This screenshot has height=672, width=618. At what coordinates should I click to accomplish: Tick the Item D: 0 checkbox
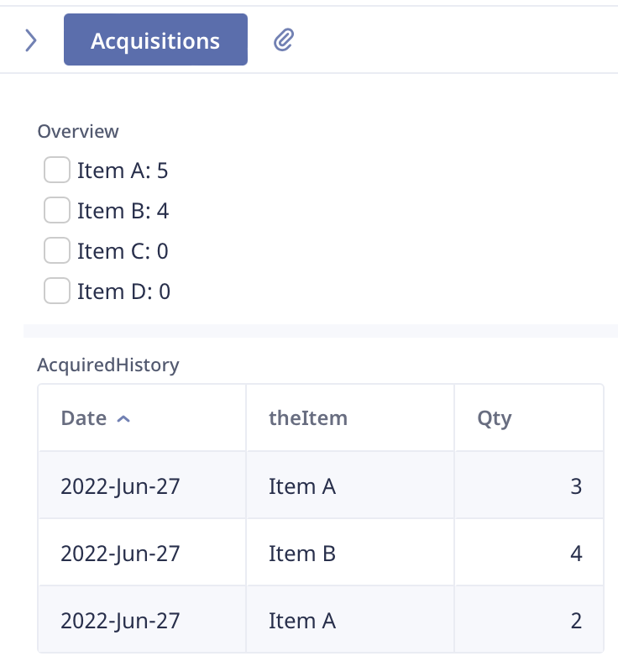(x=57, y=291)
